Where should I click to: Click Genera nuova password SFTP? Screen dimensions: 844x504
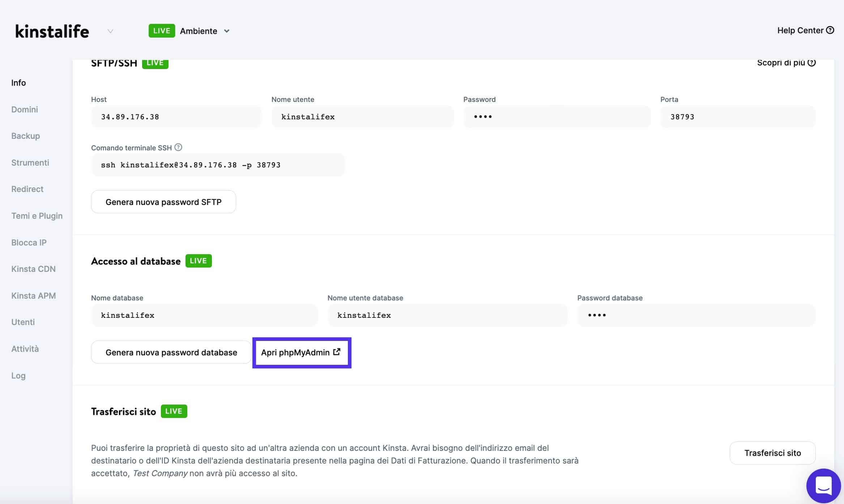coord(163,202)
